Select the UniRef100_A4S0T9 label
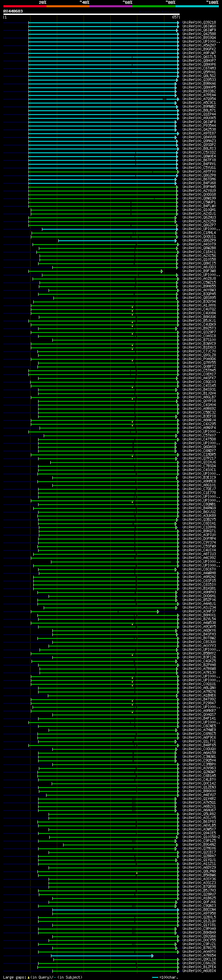This screenshot has height=980, width=222. [199, 244]
